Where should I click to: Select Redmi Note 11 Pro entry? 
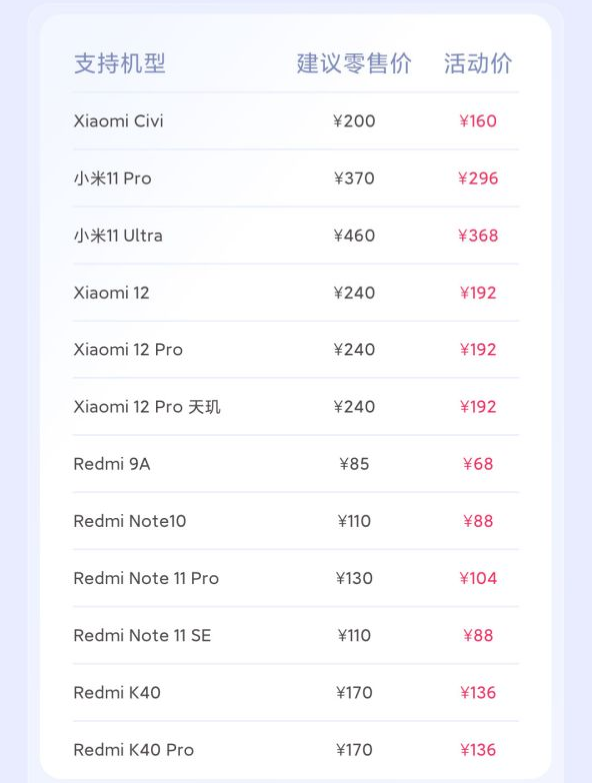pyautogui.click(x=146, y=578)
